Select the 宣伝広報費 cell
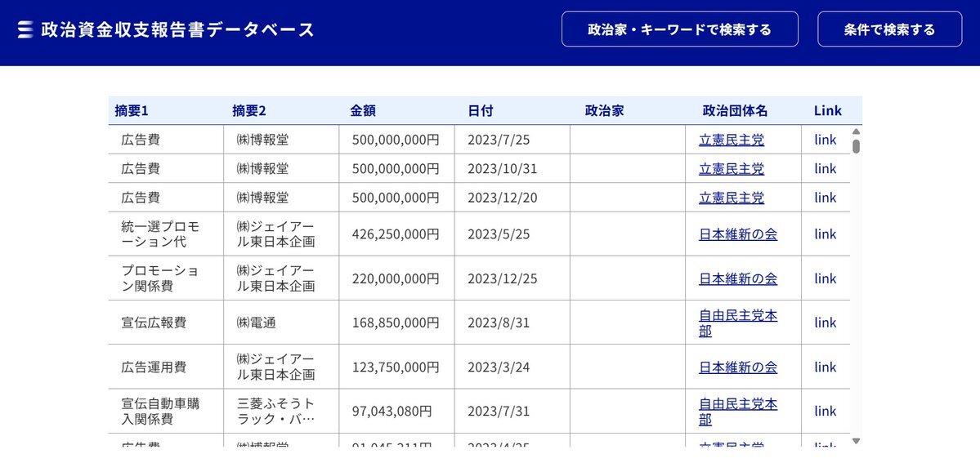Image resolution: width=980 pixels, height=463 pixels. (x=166, y=323)
